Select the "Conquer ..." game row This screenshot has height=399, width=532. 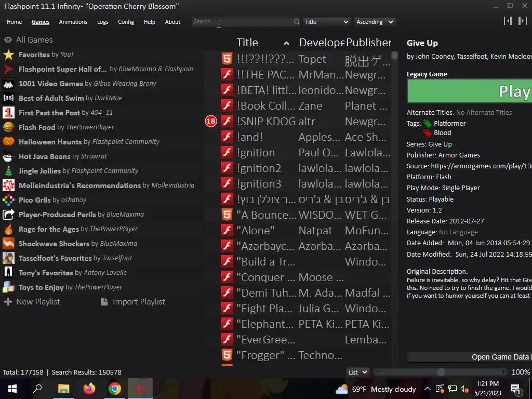point(298,277)
